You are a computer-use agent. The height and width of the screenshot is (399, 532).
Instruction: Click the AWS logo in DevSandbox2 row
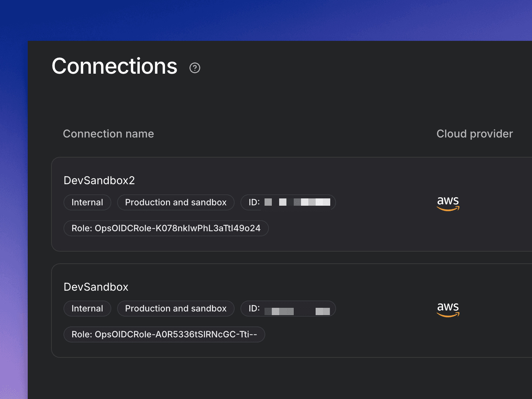coord(448,204)
